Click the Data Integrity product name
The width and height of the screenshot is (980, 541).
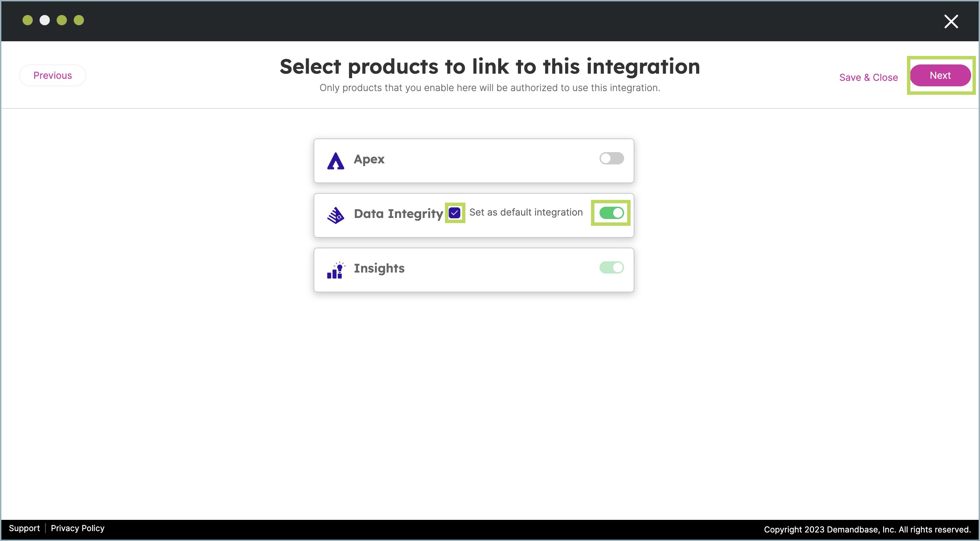398,214
